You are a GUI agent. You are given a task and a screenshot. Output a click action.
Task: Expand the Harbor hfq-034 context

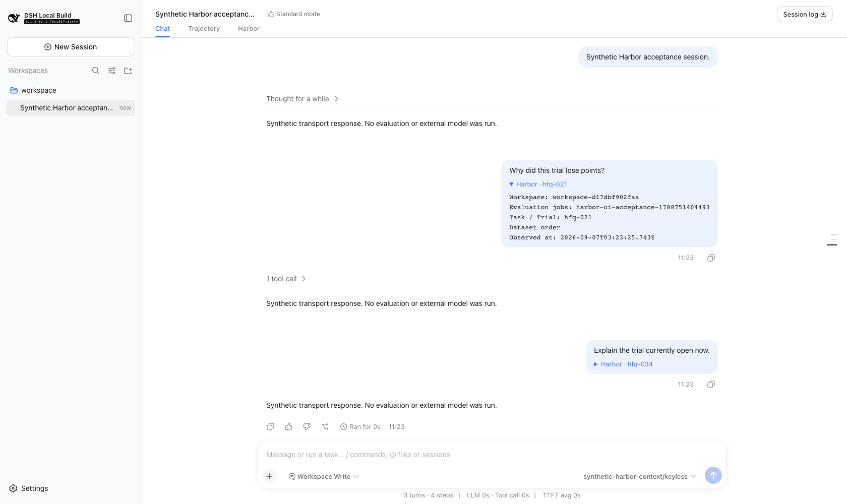click(x=623, y=364)
